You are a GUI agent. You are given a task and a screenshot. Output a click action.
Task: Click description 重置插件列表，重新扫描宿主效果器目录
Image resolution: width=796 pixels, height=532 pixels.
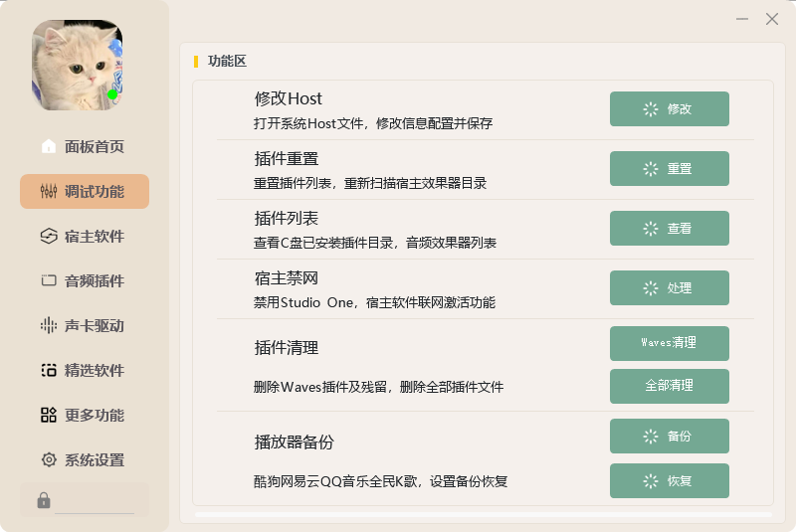370,183
